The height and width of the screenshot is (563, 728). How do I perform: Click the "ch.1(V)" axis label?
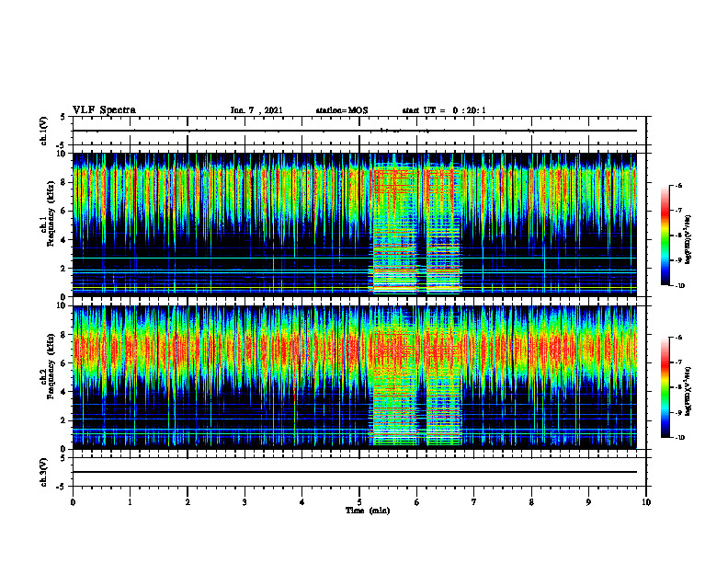(x=44, y=131)
